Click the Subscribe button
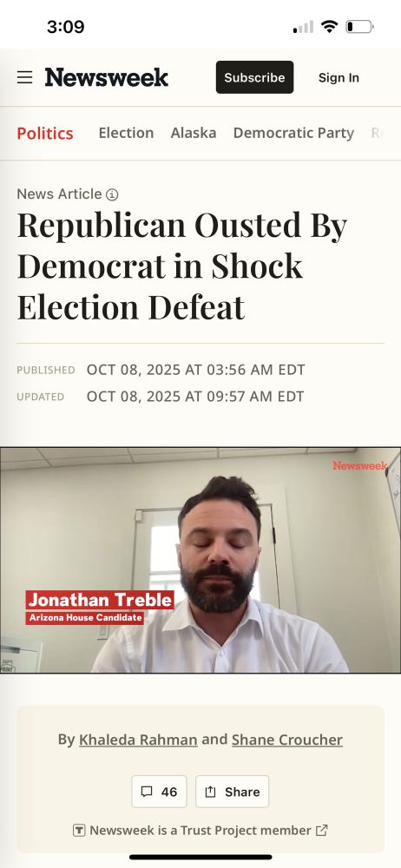Image resolution: width=401 pixels, height=868 pixels. pos(255,77)
